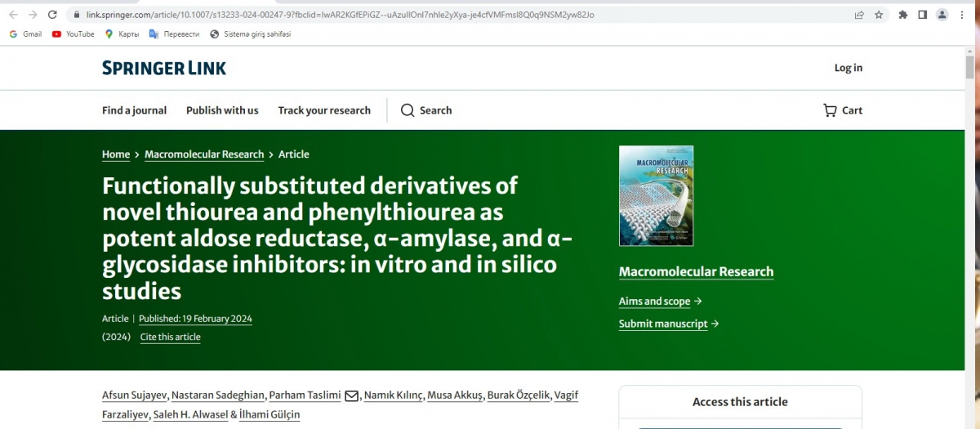
Task: Open the YouTube bookmark
Action: point(73,34)
